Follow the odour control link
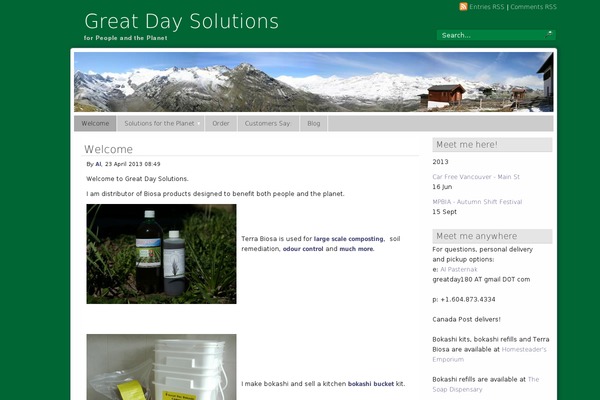The width and height of the screenshot is (600, 400). (x=303, y=249)
